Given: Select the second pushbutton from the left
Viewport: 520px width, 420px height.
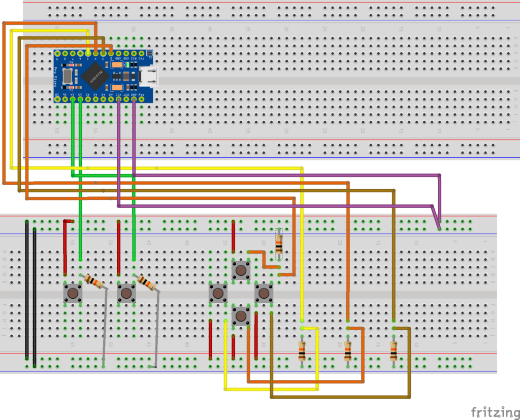Looking at the screenshot, I should click(x=126, y=293).
